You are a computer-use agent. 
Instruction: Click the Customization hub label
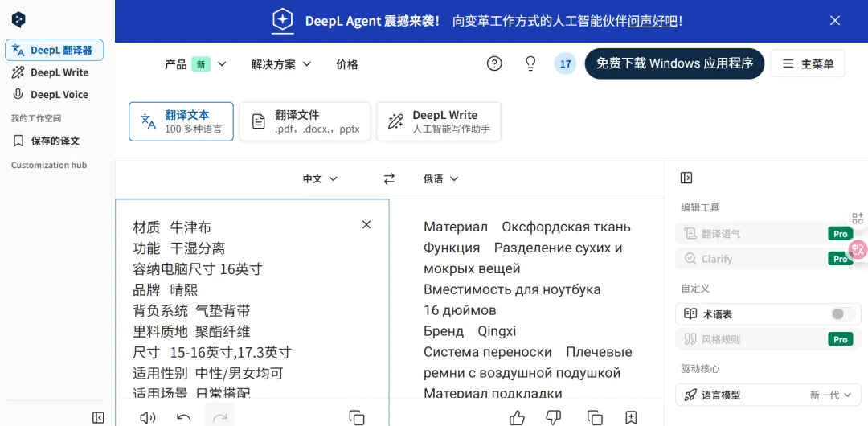point(49,165)
